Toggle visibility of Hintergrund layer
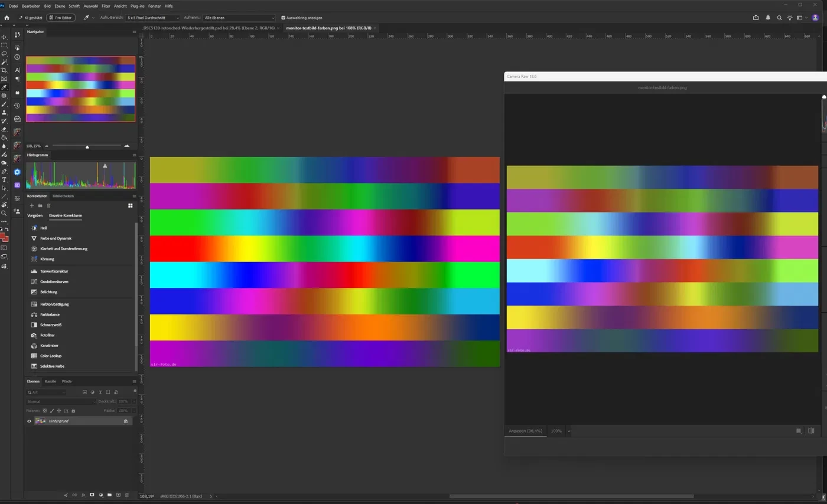Image resolution: width=827 pixels, height=504 pixels. (29, 421)
